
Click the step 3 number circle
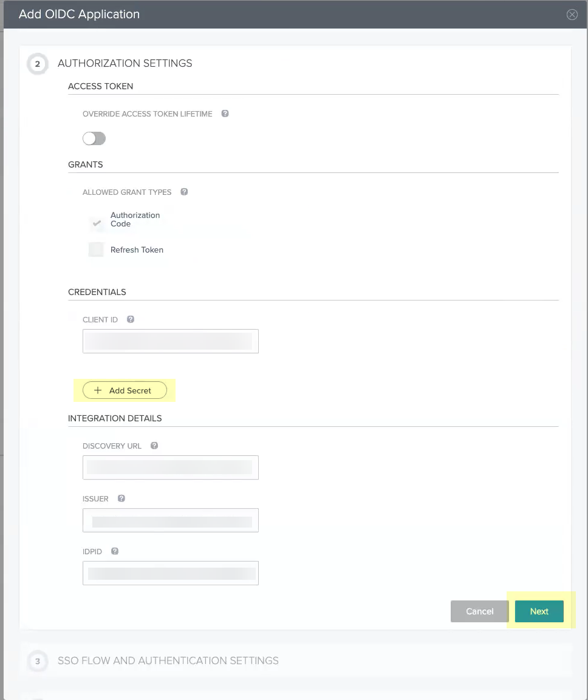click(38, 661)
